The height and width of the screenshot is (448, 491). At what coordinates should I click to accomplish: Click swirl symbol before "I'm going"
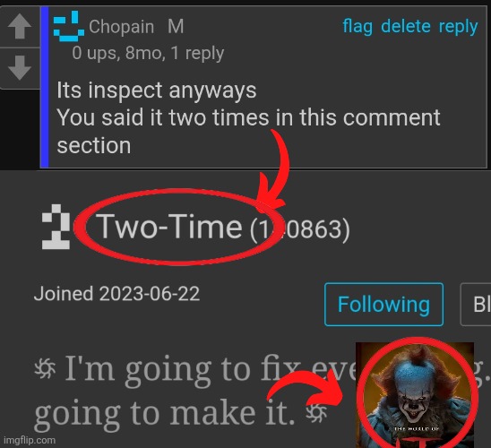pos(45,368)
